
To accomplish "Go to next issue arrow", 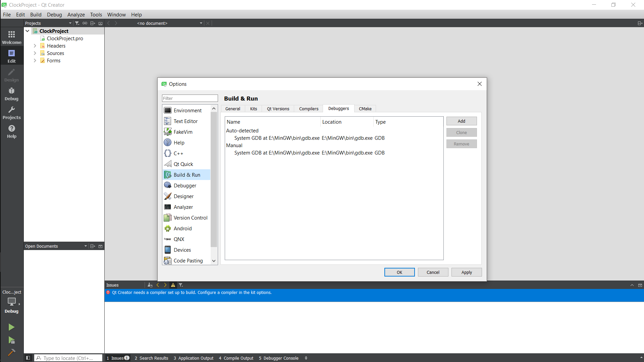I will click(x=165, y=285).
